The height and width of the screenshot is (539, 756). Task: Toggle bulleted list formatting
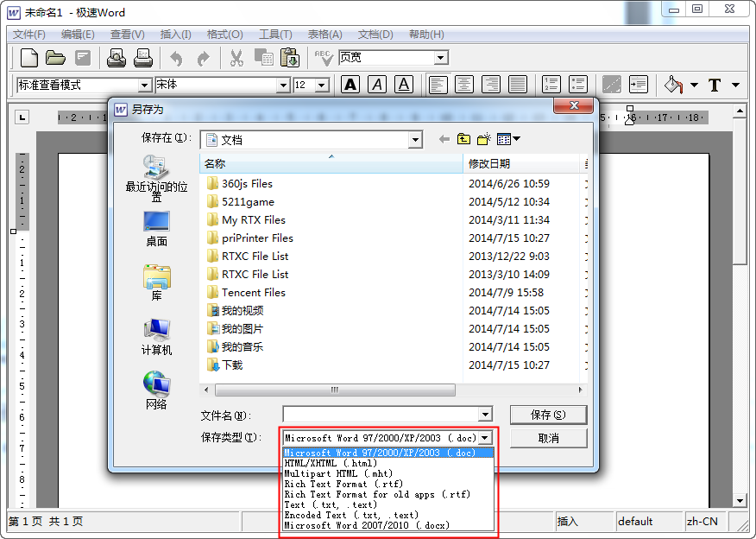(x=578, y=85)
